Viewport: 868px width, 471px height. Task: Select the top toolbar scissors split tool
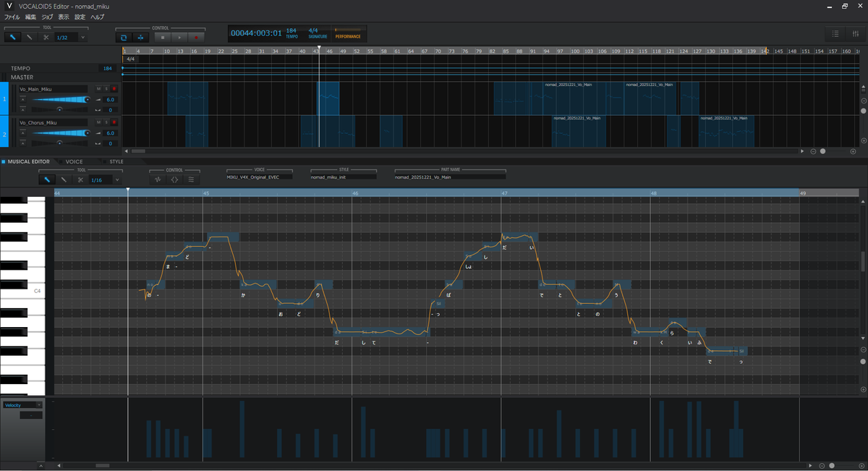(46, 37)
